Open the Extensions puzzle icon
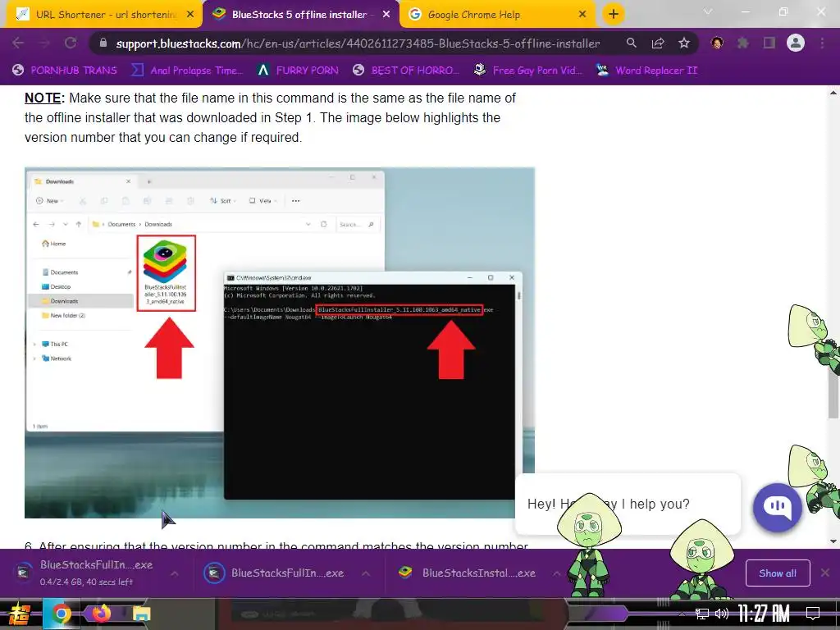This screenshot has width=840, height=630. tap(742, 43)
